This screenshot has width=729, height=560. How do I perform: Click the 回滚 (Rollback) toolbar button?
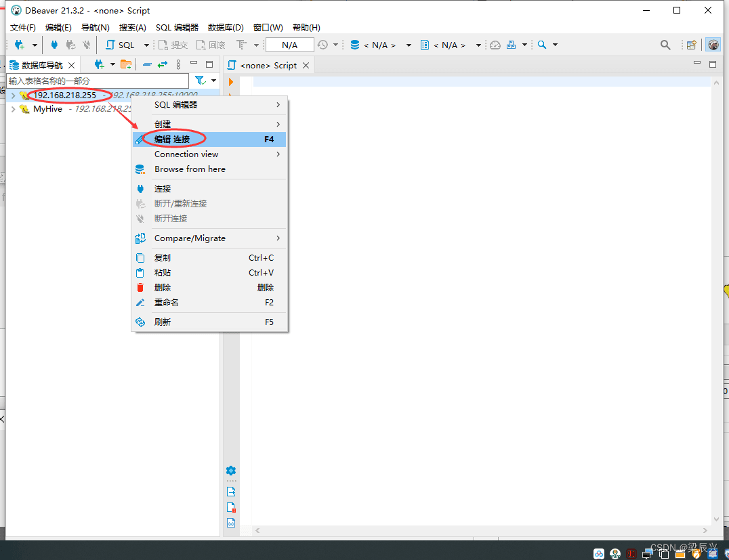(211, 45)
